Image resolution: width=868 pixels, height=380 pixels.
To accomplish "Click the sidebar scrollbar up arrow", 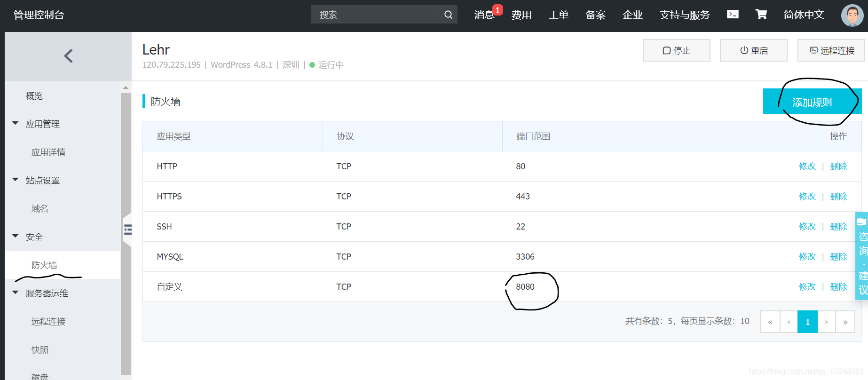I will (126, 87).
